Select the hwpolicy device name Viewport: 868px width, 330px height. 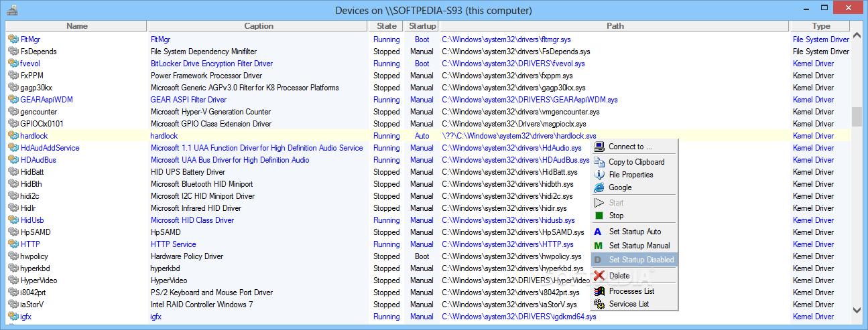(x=34, y=256)
